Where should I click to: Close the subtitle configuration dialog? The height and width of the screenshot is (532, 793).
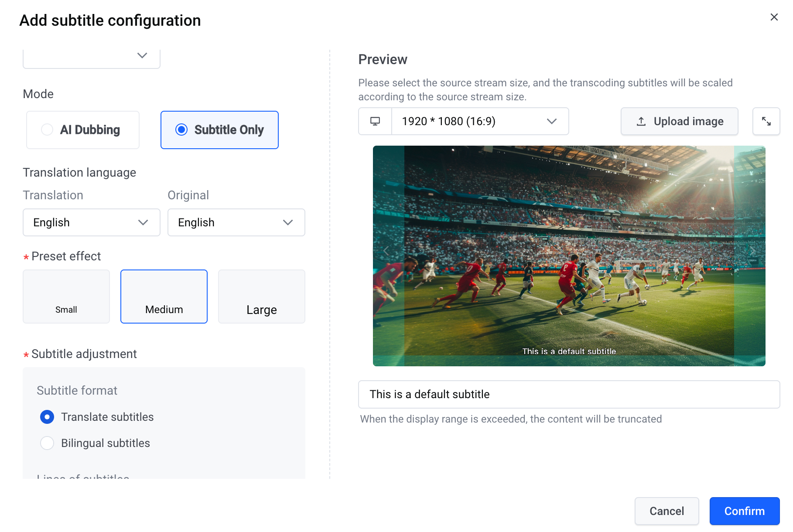tap(774, 17)
